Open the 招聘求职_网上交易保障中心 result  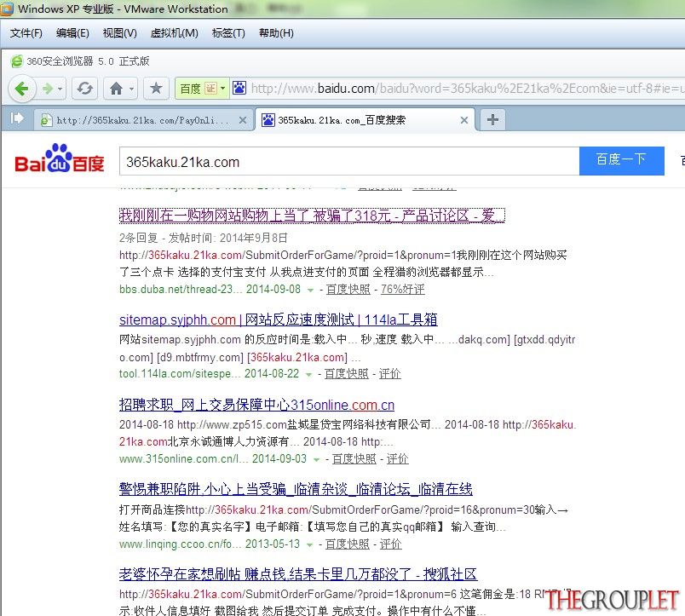click(x=257, y=405)
